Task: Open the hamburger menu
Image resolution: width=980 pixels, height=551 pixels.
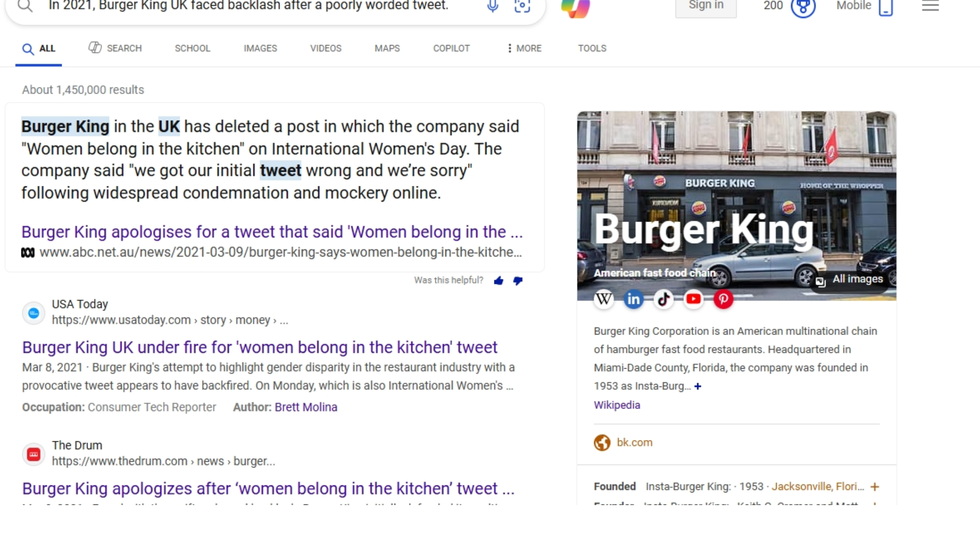Action: (930, 6)
